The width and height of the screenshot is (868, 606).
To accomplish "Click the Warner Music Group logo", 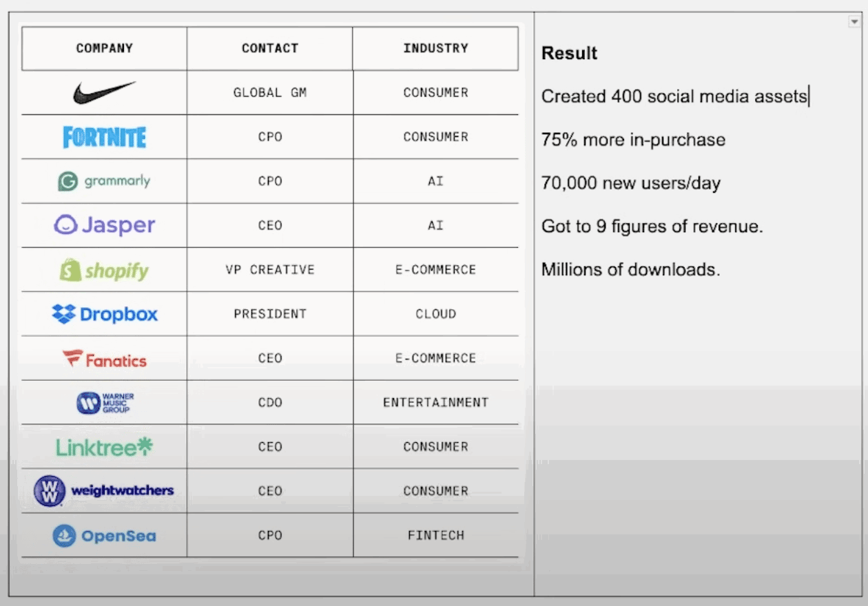I will (x=105, y=403).
